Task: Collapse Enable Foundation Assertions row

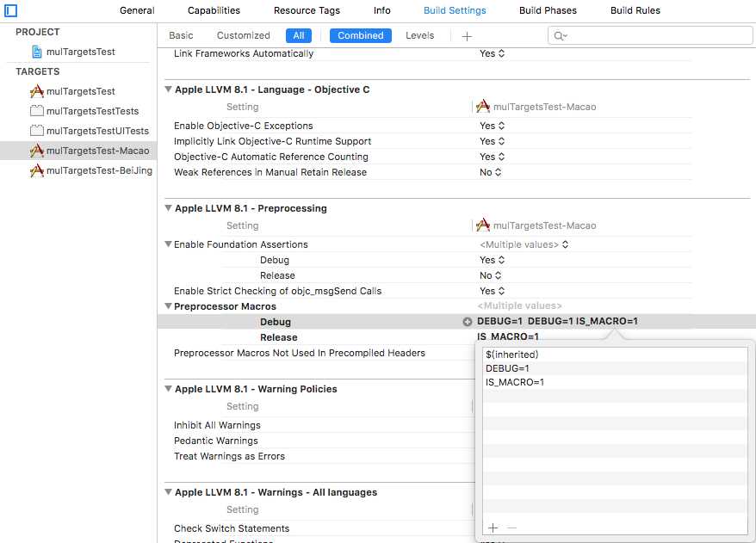Action: coord(168,244)
